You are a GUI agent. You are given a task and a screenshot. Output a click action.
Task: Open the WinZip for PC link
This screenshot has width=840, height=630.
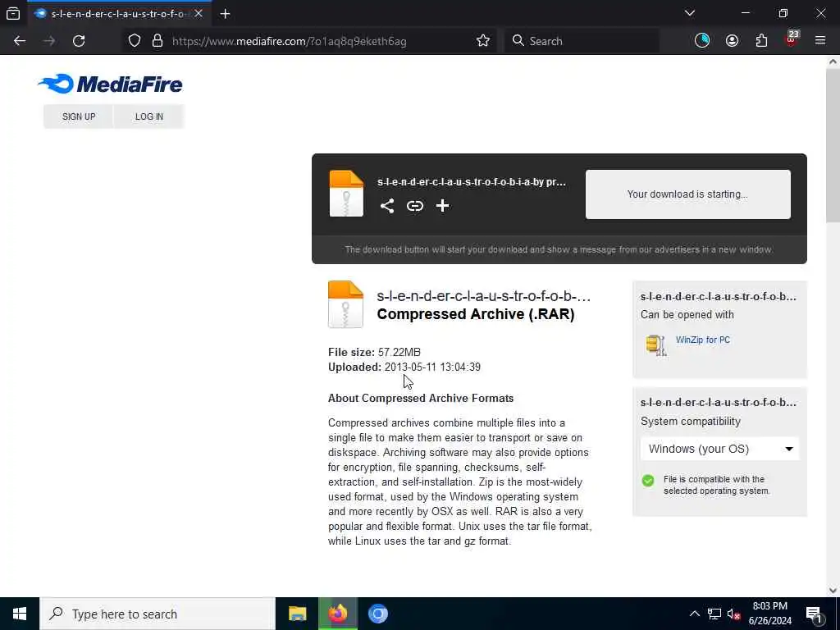(703, 340)
